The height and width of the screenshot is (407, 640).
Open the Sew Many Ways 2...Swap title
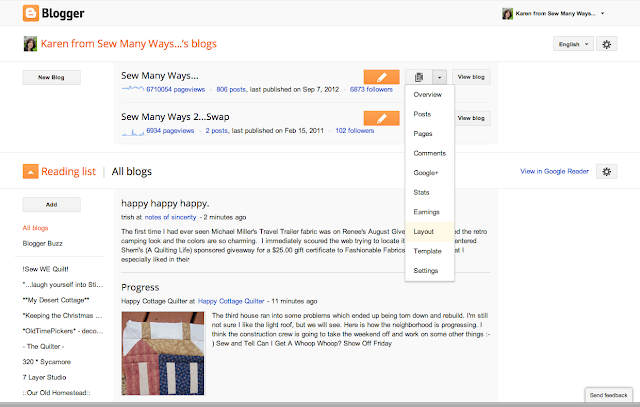click(x=175, y=117)
